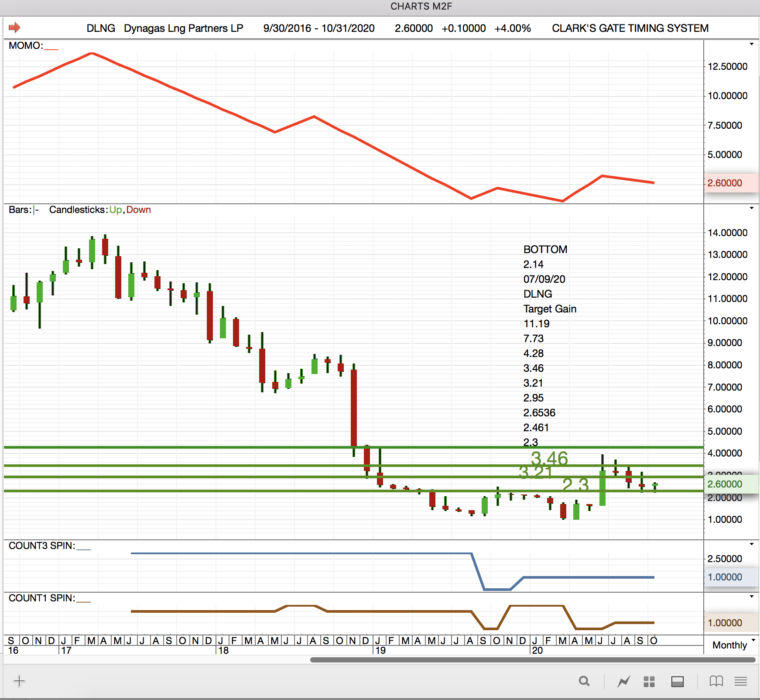Click year 18 marker on time axis
760x700 pixels.
[x=223, y=650]
